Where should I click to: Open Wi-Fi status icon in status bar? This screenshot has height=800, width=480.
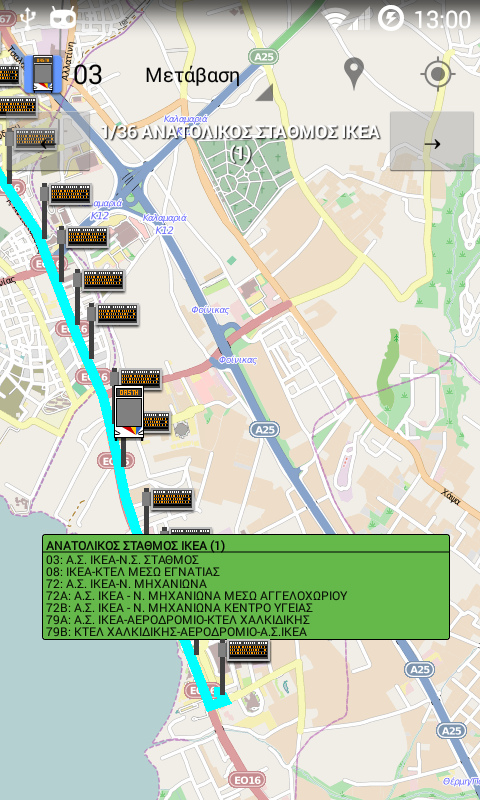pos(336,19)
